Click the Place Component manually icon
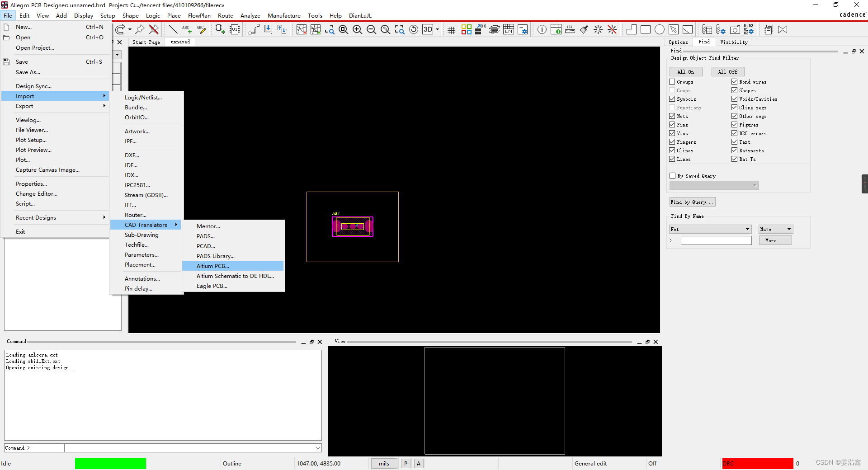868x470 pixels. coord(220,30)
